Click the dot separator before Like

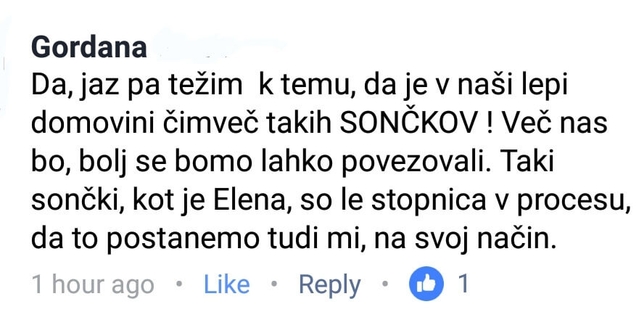coord(178,284)
